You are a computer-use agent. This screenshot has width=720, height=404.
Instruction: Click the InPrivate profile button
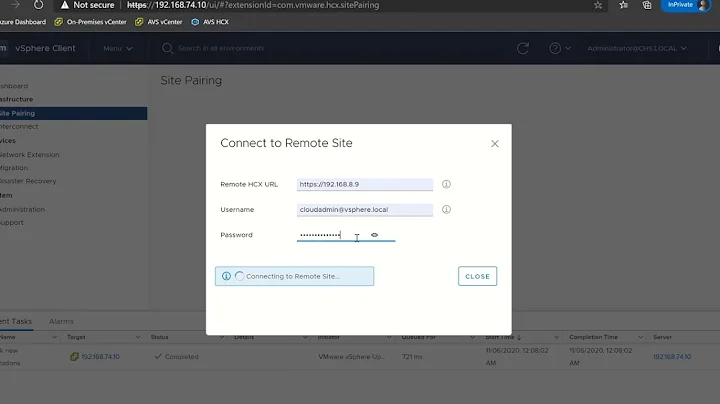click(686, 5)
